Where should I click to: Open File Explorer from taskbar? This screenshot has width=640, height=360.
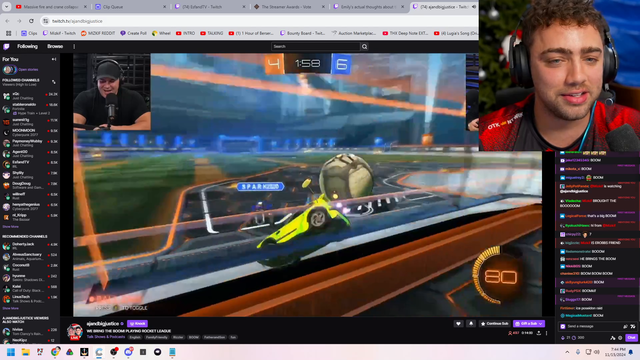coord(26,352)
